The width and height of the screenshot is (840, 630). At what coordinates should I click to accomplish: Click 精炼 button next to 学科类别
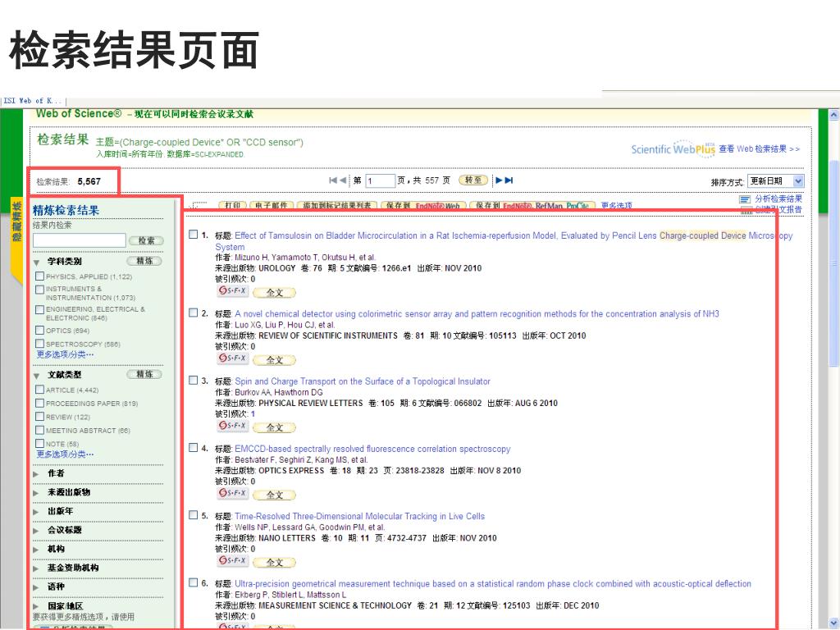click(144, 261)
